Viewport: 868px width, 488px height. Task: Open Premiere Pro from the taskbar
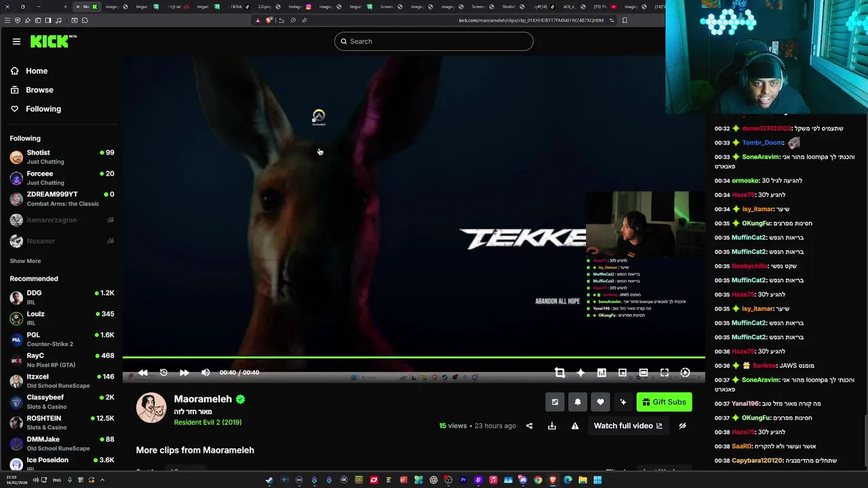pyautogui.click(x=463, y=480)
